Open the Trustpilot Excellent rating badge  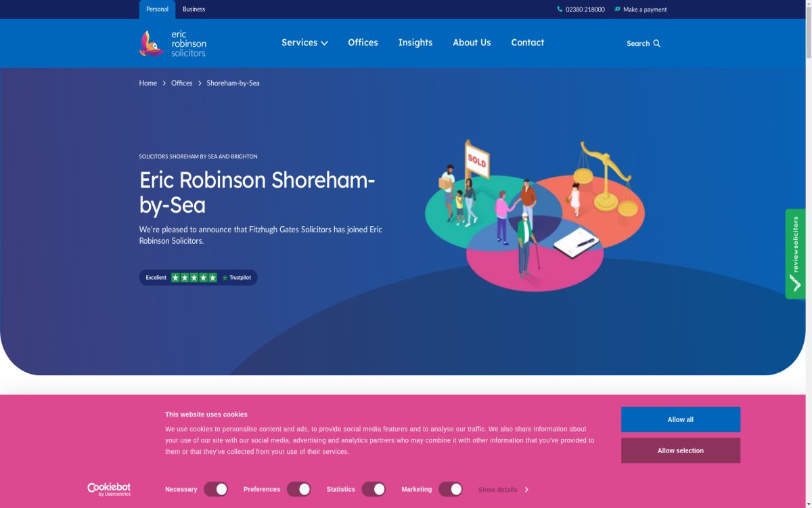198,278
